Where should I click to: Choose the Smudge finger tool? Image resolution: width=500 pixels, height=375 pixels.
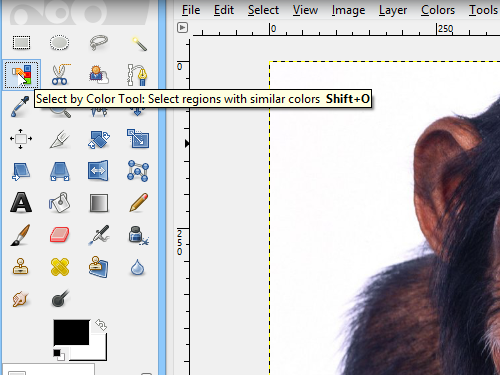coord(21,299)
